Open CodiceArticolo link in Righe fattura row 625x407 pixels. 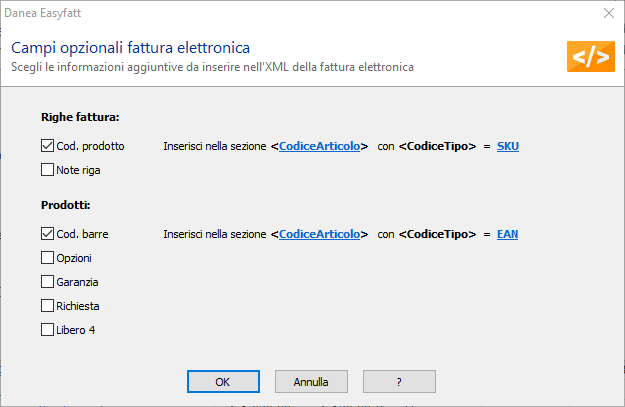319,146
